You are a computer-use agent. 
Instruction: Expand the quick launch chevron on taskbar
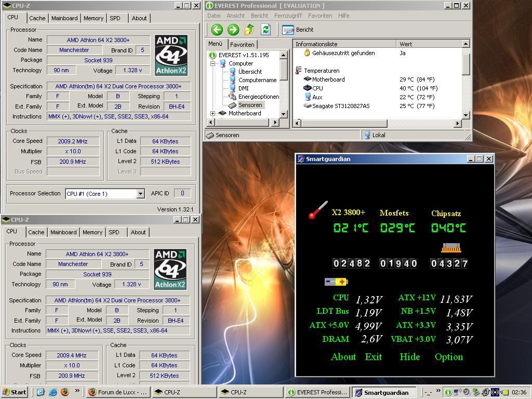point(77,391)
